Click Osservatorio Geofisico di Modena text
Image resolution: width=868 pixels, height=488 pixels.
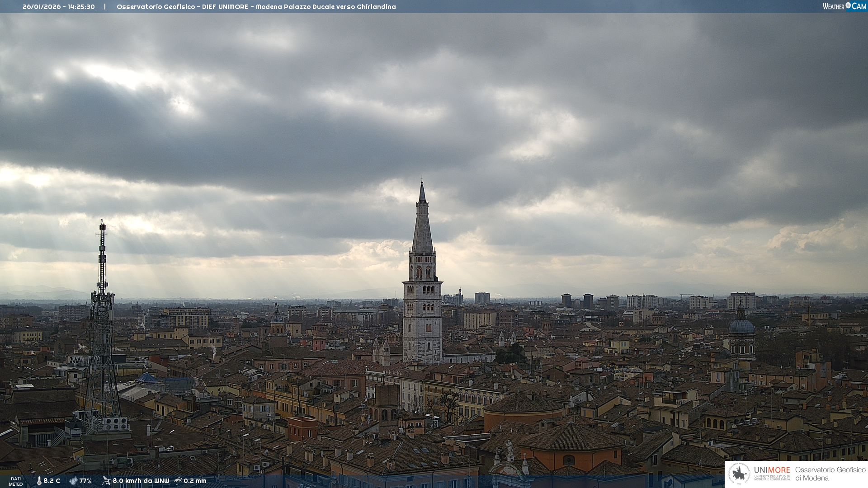[x=830, y=474]
